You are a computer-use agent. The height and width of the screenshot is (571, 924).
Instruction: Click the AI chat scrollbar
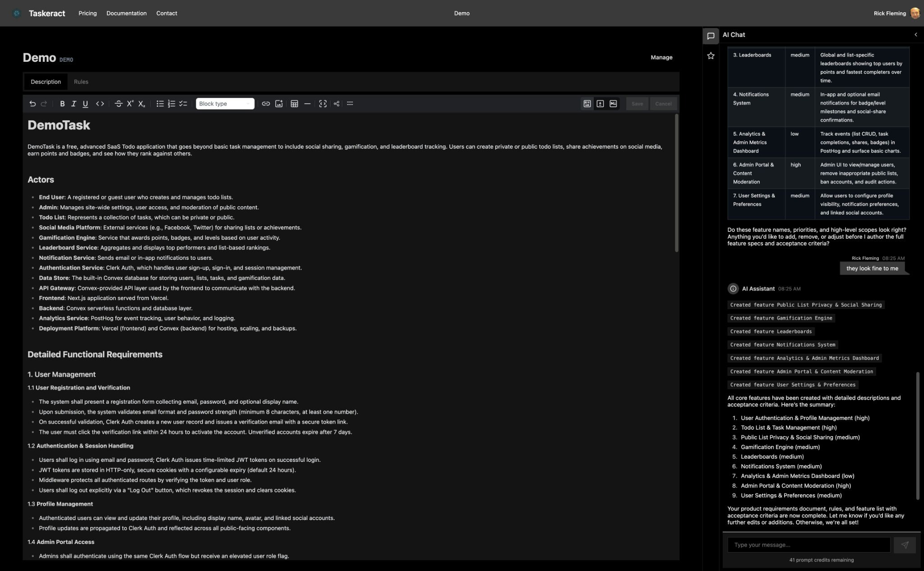point(918,435)
